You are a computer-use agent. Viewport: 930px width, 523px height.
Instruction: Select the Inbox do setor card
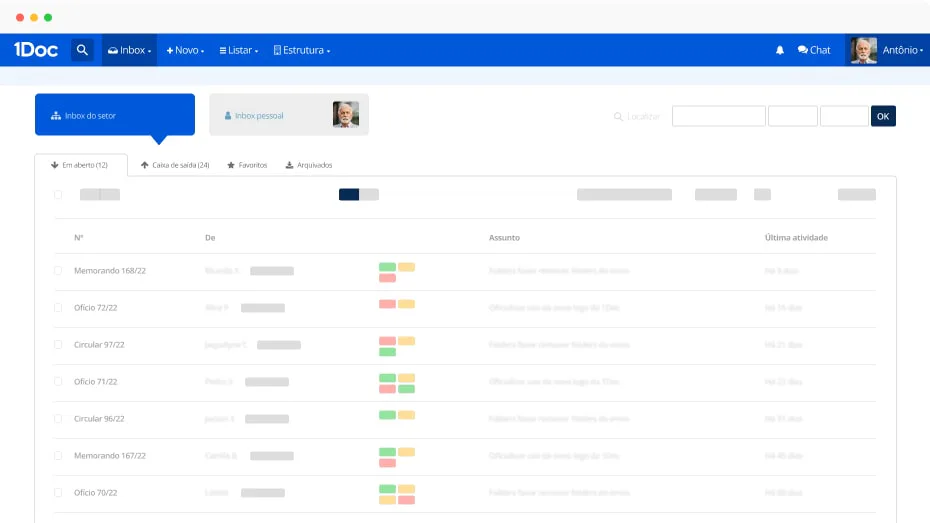click(115, 115)
